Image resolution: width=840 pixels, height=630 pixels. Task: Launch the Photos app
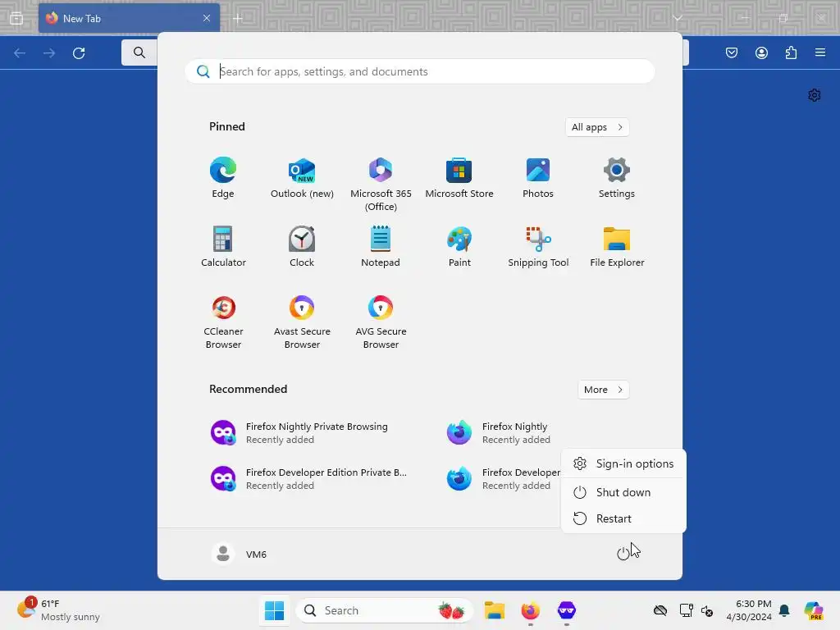(x=538, y=178)
